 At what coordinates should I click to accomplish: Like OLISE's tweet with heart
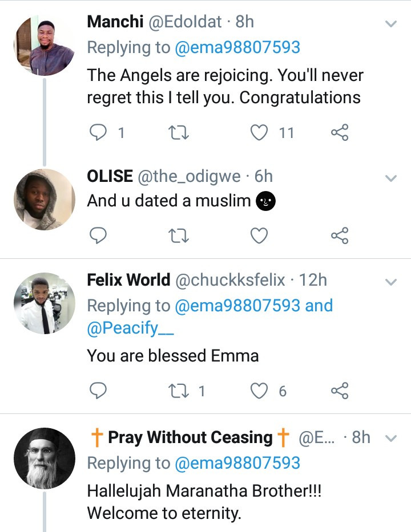point(260,235)
